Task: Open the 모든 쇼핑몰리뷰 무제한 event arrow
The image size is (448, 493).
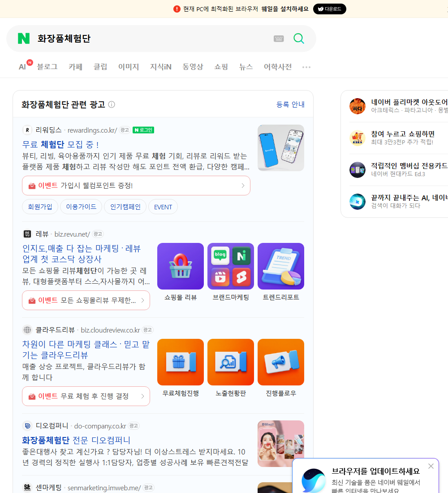Action: tap(142, 300)
